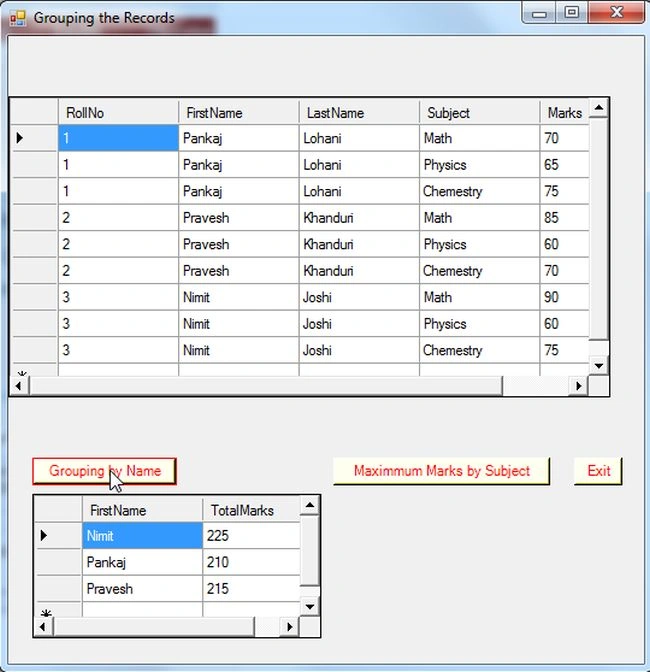Select the highlighted RollNo cell '1'
This screenshot has width=650, height=672.
point(118,138)
